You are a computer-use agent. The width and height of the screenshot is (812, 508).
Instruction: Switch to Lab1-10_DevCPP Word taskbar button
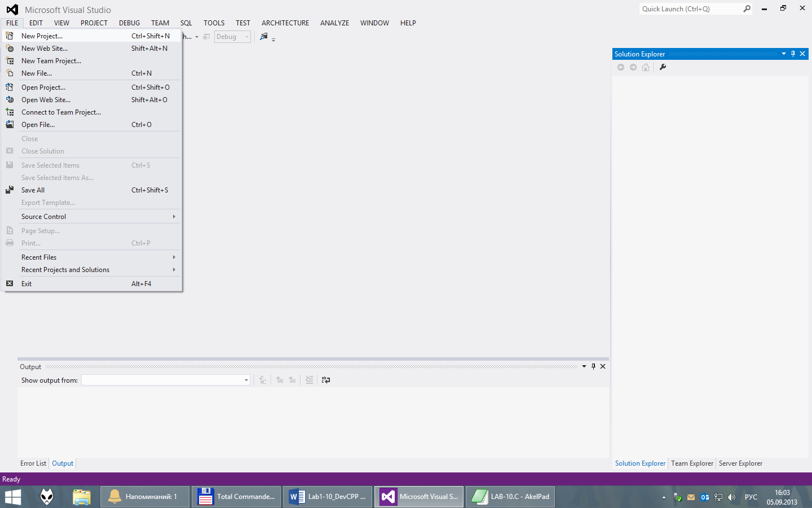point(328,497)
